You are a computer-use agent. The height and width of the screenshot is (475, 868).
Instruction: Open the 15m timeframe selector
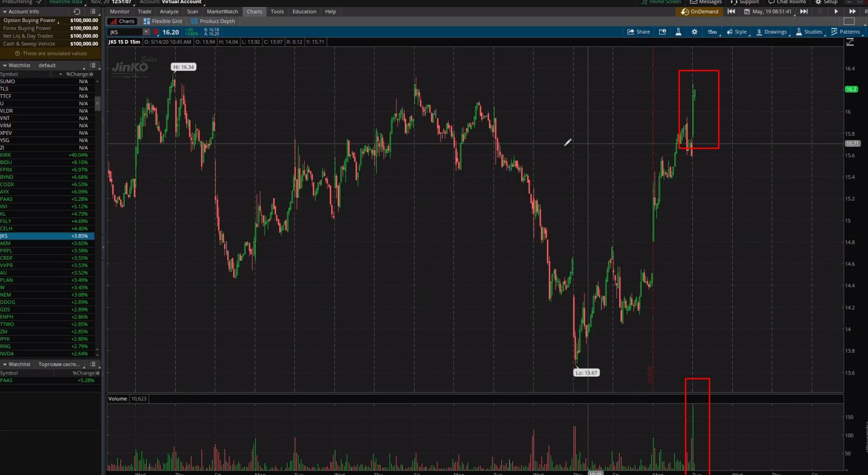(x=712, y=32)
